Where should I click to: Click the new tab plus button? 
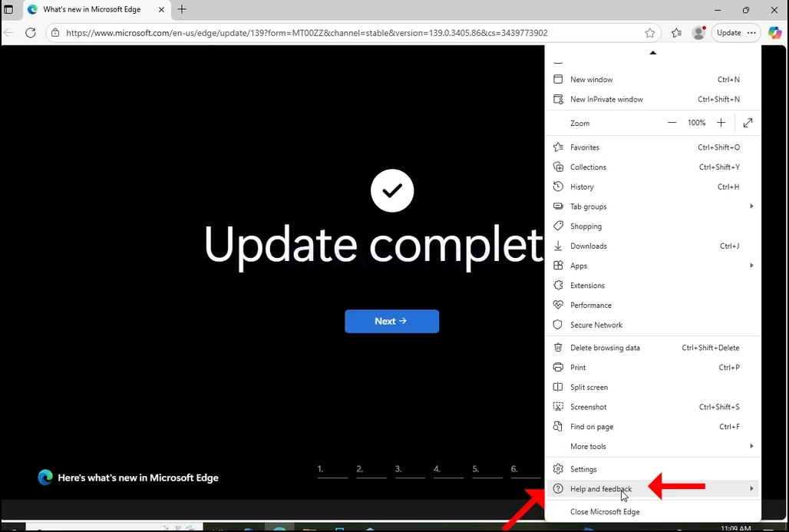182,9
